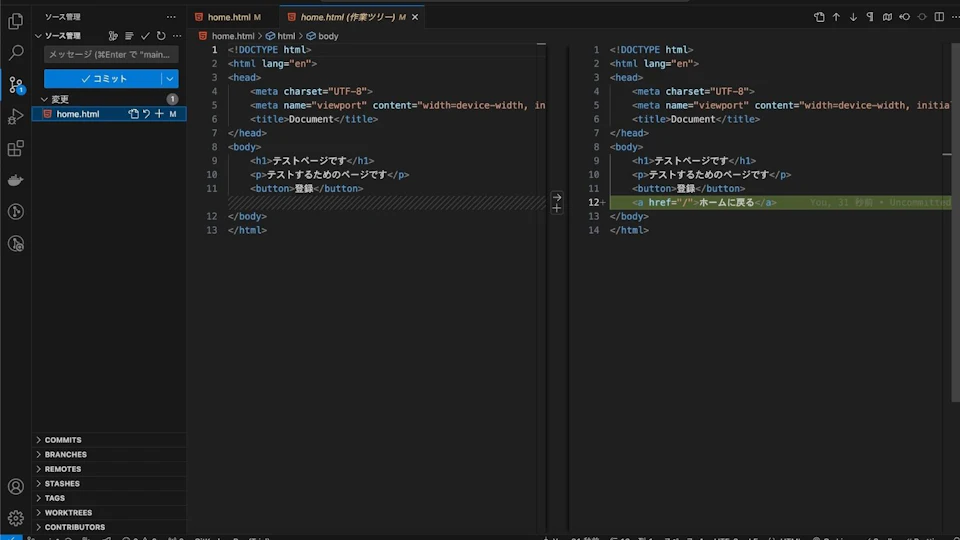Open commit options dropdown arrow
The height and width of the screenshot is (540, 960).
tap(170, 78)
